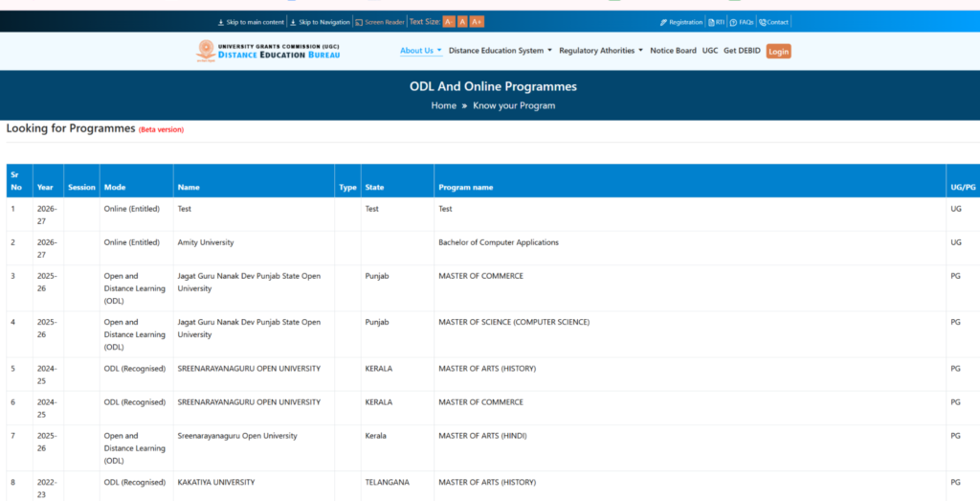Decrease text size with the A- button
Viewport: 980px width, 501px height.
(449, 22)
